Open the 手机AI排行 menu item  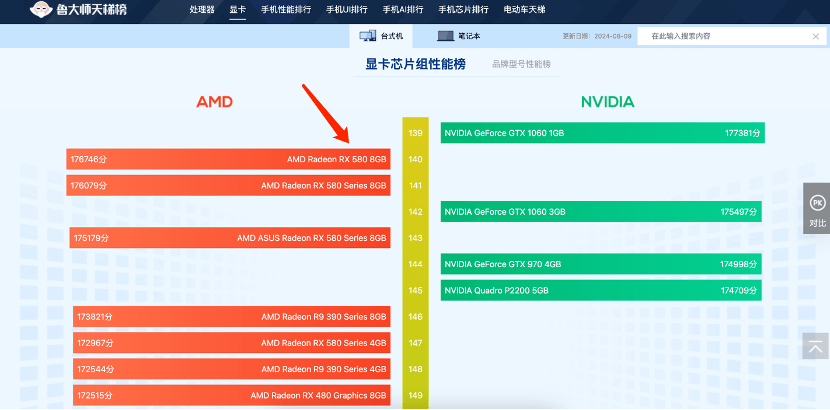coord(402,10)
